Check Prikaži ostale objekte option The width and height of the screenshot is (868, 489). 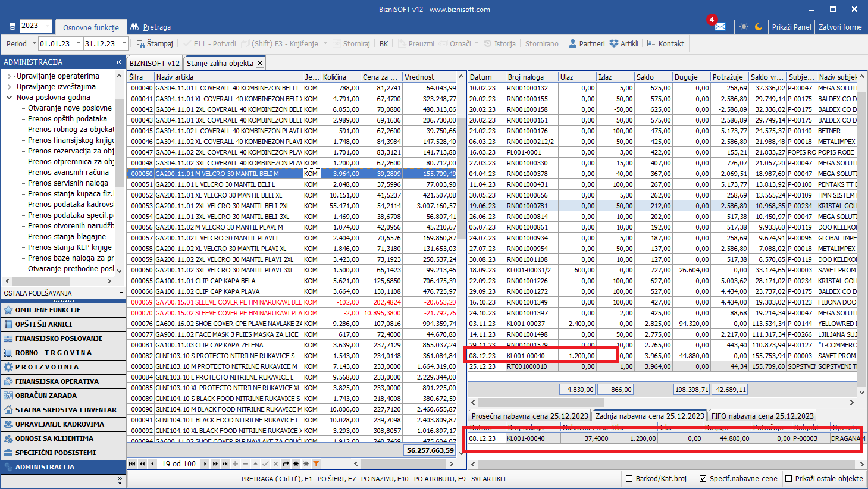coord(788,478)
